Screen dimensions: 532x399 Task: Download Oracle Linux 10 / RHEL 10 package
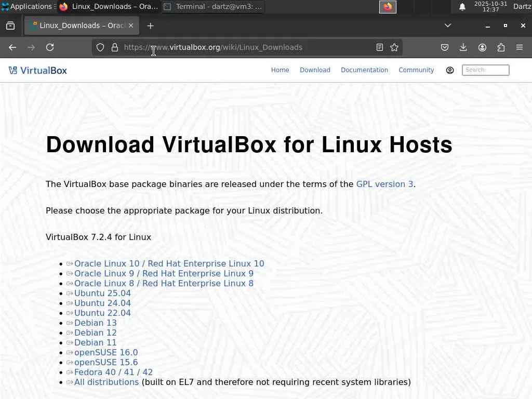pyautogui.click(x=169, y=263)
